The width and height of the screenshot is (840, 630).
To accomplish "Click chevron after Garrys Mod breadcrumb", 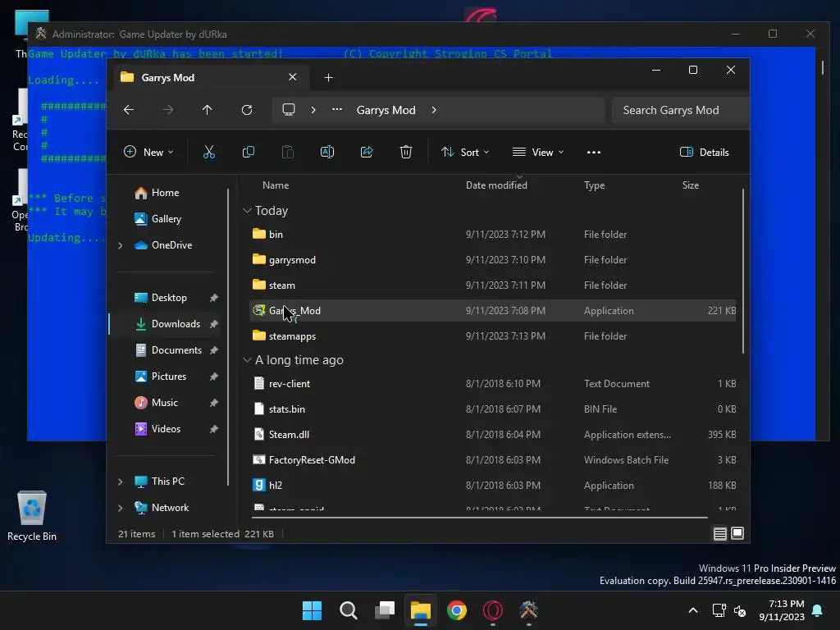I will pos(434,110).
